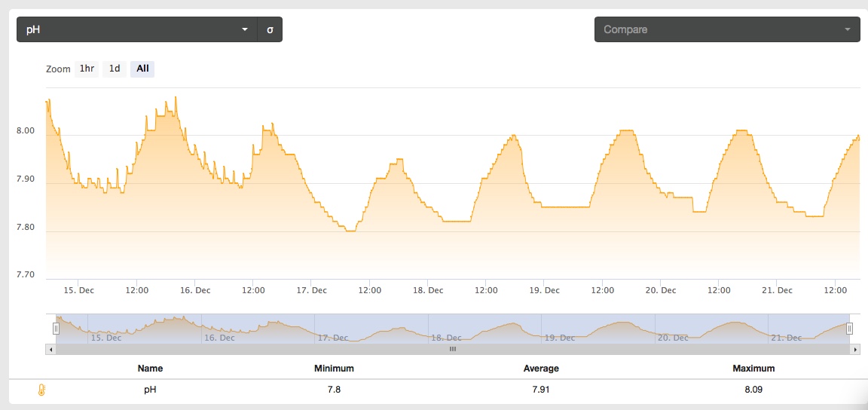The height and width of the screenshot is (410, 868).
Task: Click 17. Dec in the navigator strip
Action: (333, 338)
